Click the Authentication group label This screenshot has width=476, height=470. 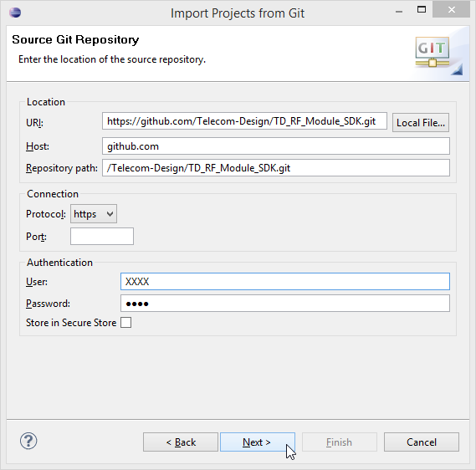(x=59, y=262)
